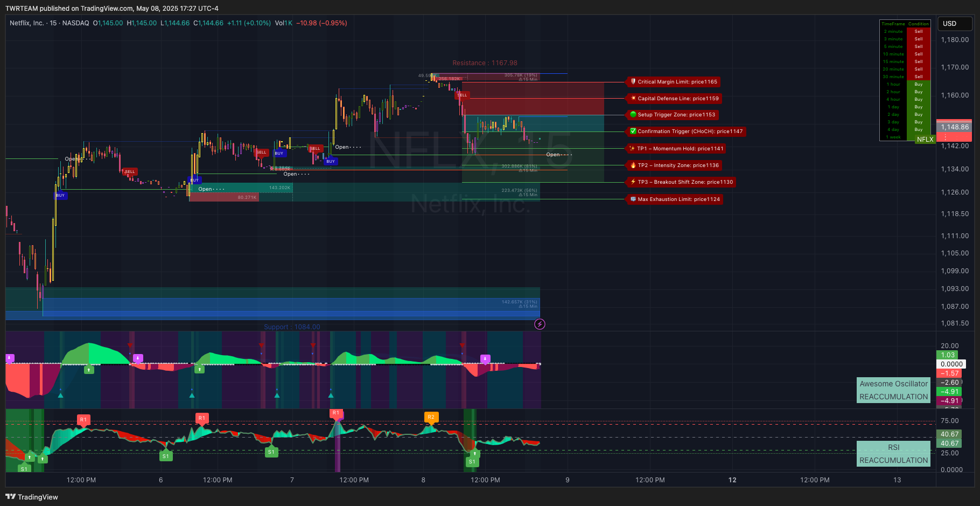This screenshot has height=506, width=980.
Task: Click the 1,087.00 price axis label
Action: (x=955, y=307)
